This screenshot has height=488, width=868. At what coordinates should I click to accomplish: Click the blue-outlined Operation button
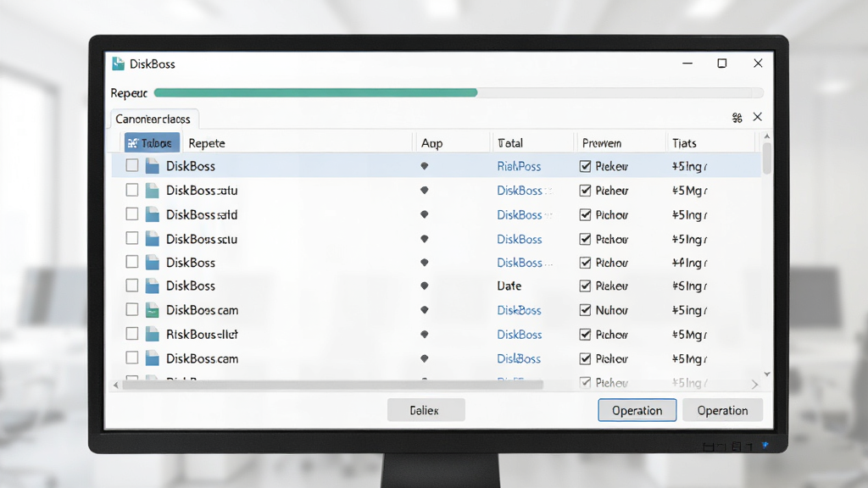coord(637,410)
